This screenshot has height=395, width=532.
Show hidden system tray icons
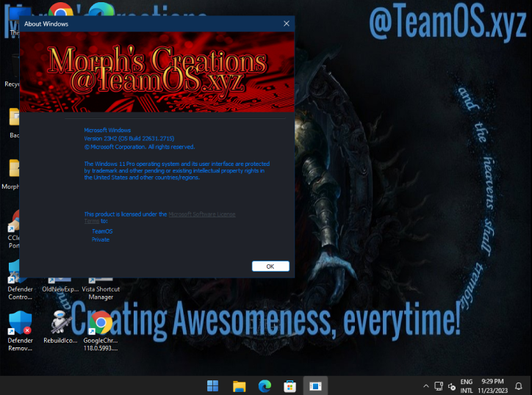click(x=426, y=386)
